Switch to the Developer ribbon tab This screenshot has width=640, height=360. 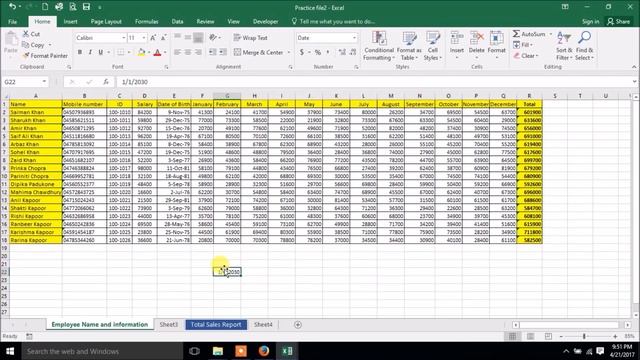(265, 22)
